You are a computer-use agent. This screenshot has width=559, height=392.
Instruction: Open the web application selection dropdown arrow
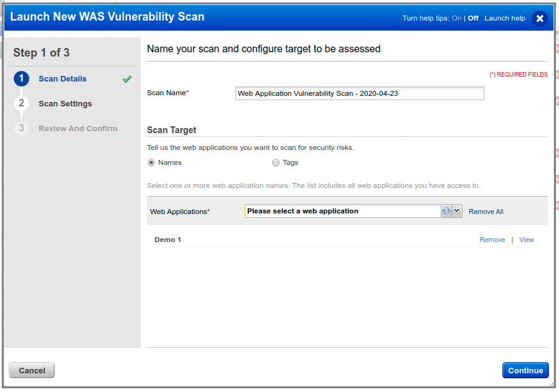[x=457, y=211]
